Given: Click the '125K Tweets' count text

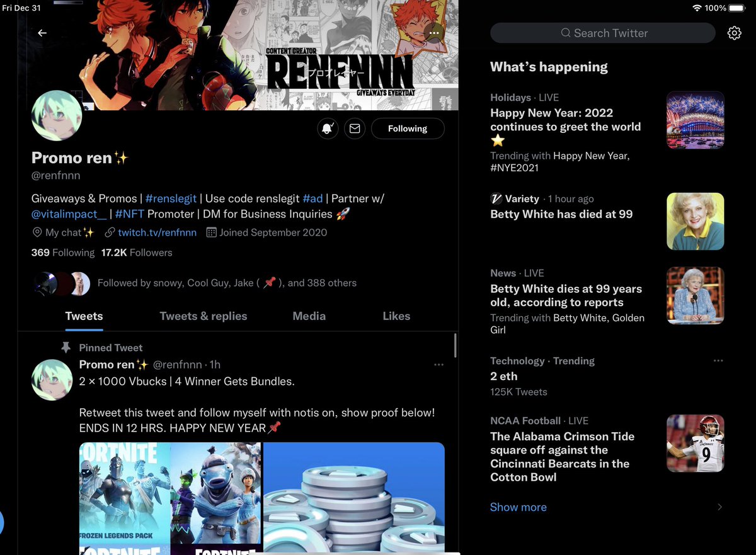Looking at the screenshot, I should click(x=518, y=392).
